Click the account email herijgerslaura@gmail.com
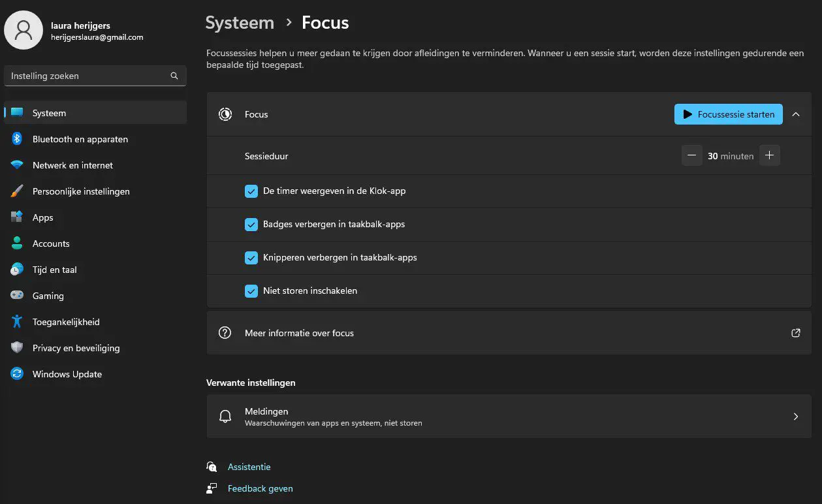 click(x=97, y=37)
